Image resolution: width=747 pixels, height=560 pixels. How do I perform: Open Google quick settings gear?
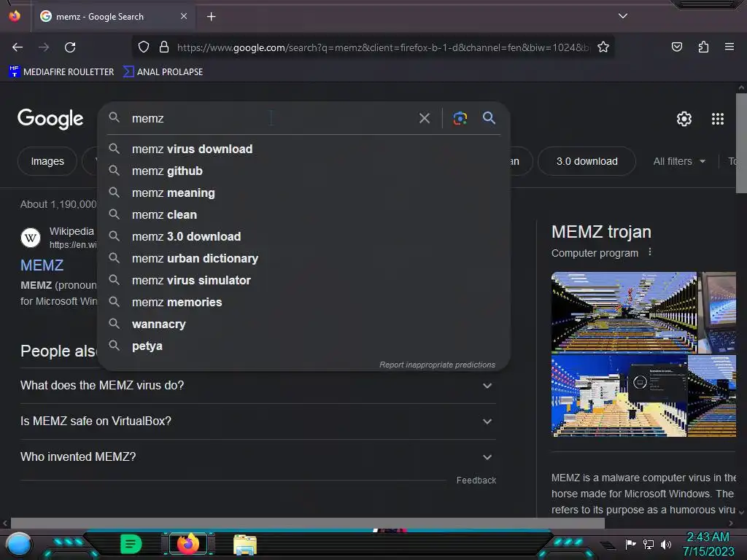[x=684, y=119]
